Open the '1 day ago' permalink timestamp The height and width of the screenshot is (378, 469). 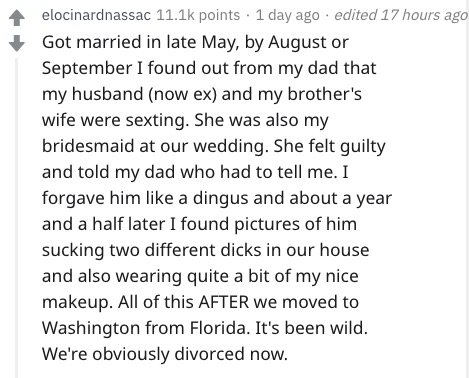[x=287, y=15]
